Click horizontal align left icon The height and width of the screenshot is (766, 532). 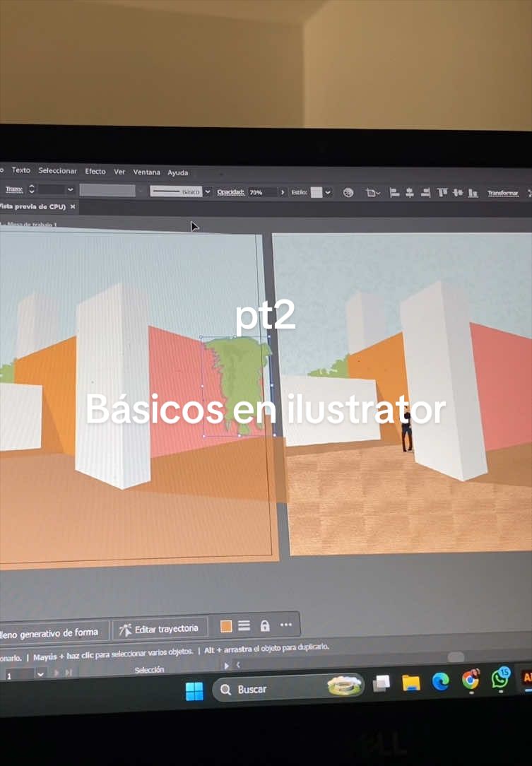point(394,193)
